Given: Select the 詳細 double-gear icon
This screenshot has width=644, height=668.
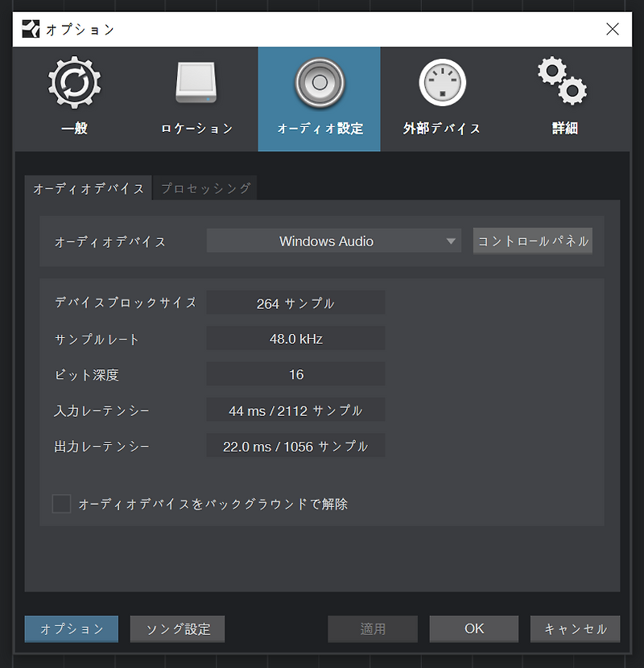Looking at the screenshot, I should pos(563,81).
